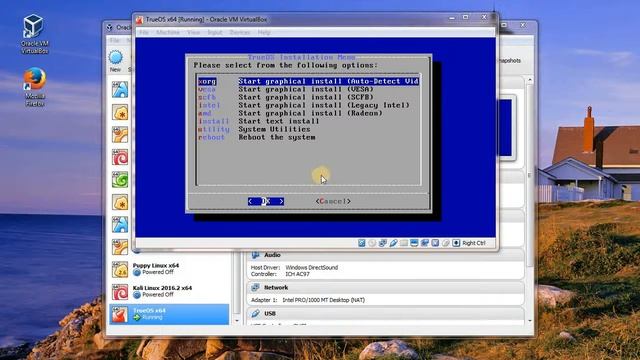This screenshot has height=360, width=640.
Task: Minimize the TrueOS VM window
Action: pos(452,18)
